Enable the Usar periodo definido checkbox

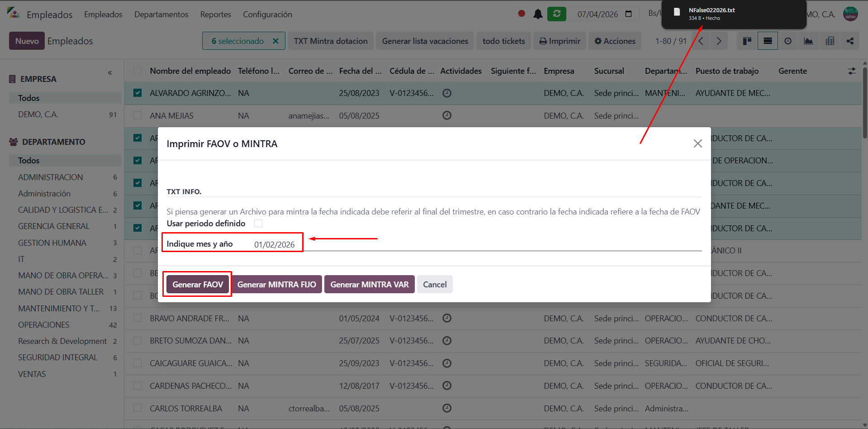[258, 224]
